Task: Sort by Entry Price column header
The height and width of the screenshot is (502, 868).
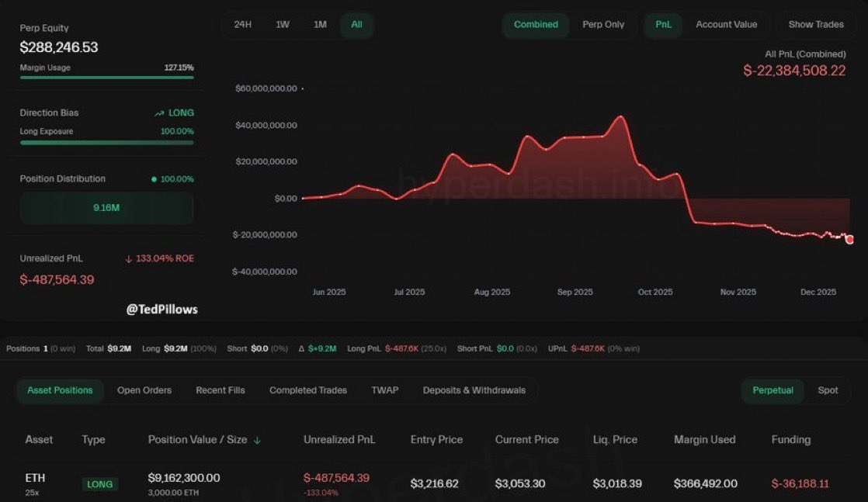Action: tap(436, 439)
